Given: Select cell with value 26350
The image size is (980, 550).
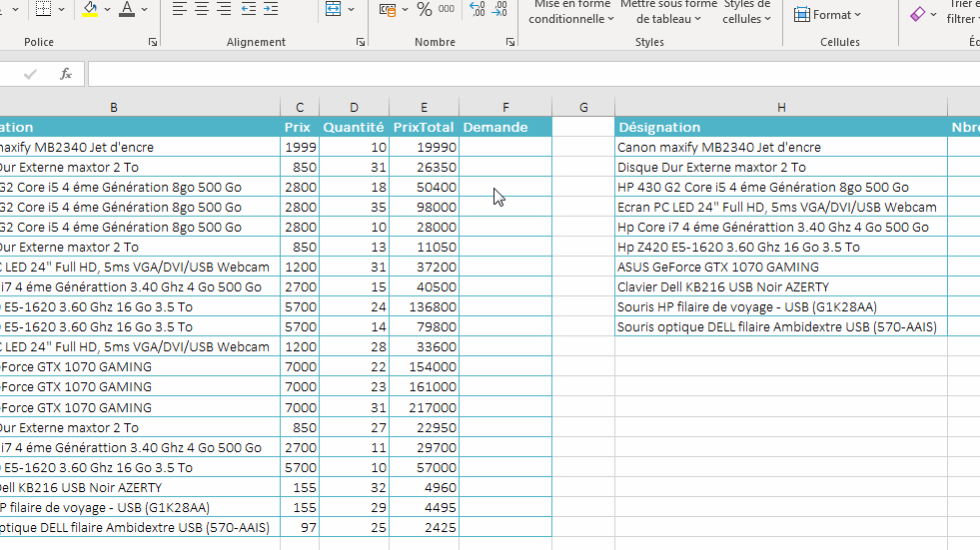Looking at the screenshot, I should 424,167.
